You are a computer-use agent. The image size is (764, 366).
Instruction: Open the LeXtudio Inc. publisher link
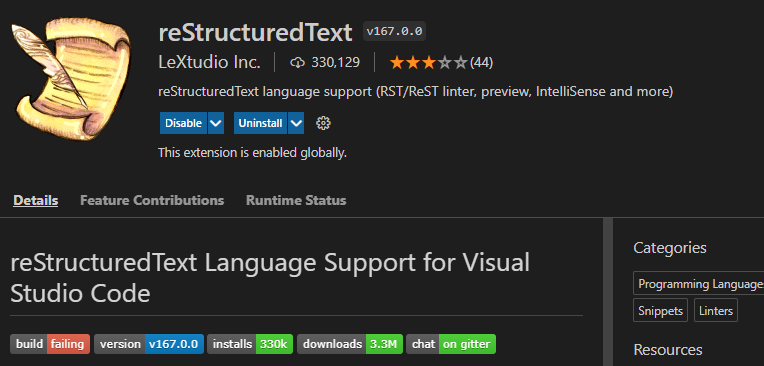210,62
